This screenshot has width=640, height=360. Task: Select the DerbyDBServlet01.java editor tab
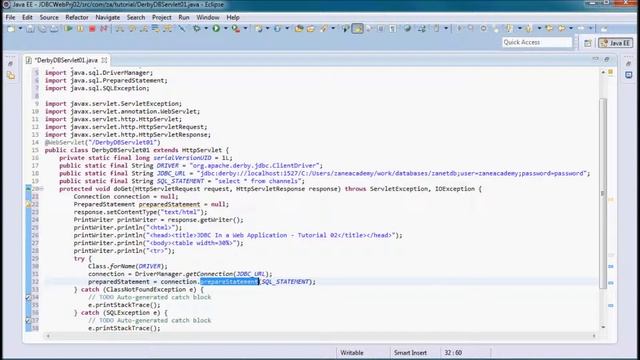(x=66, y=60)
